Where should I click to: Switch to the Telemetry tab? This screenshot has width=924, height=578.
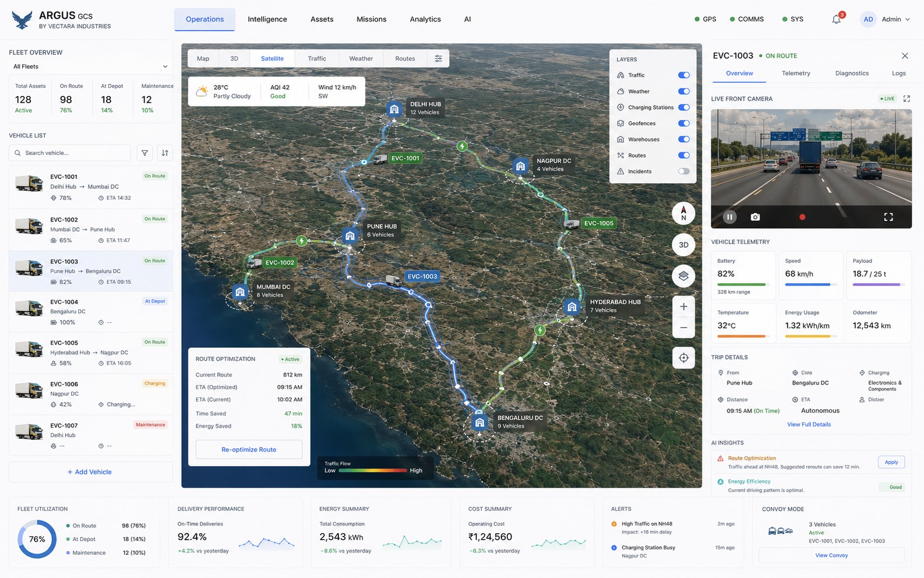[796, 73]
